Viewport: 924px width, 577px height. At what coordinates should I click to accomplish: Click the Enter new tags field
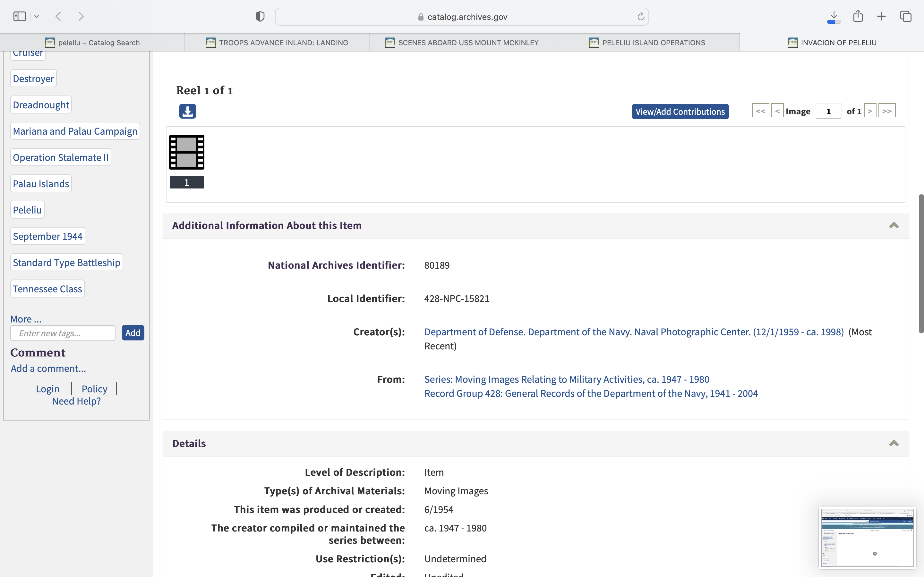pos(63,333)
